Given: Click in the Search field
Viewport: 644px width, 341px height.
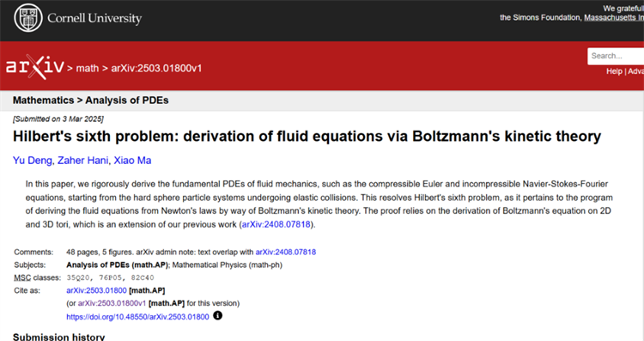Looking at the screenshot, I should 616,56.
